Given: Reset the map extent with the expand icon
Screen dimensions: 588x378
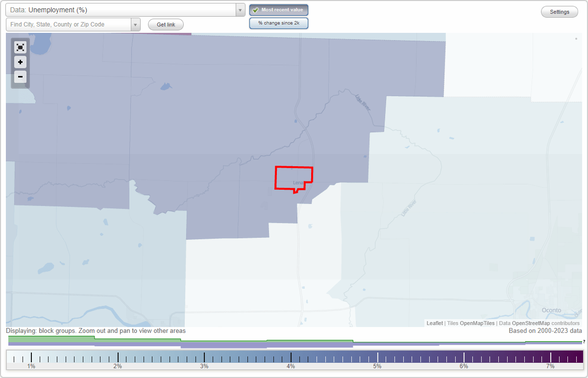Looking at the screenshot, I should click(20, 47).
